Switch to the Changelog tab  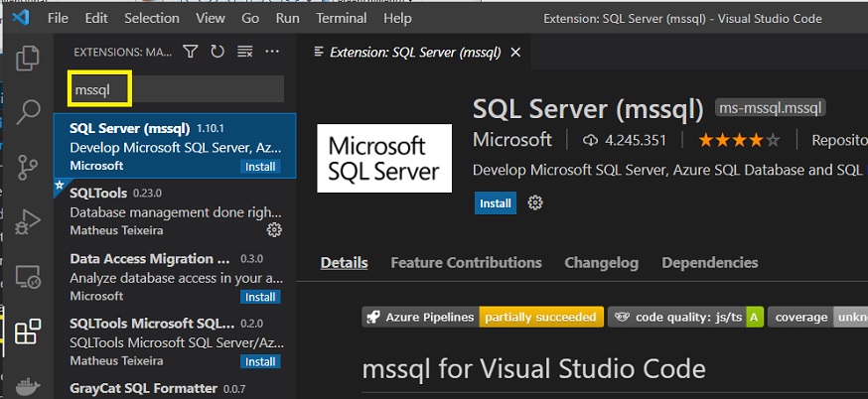click(x=601, y=262)
